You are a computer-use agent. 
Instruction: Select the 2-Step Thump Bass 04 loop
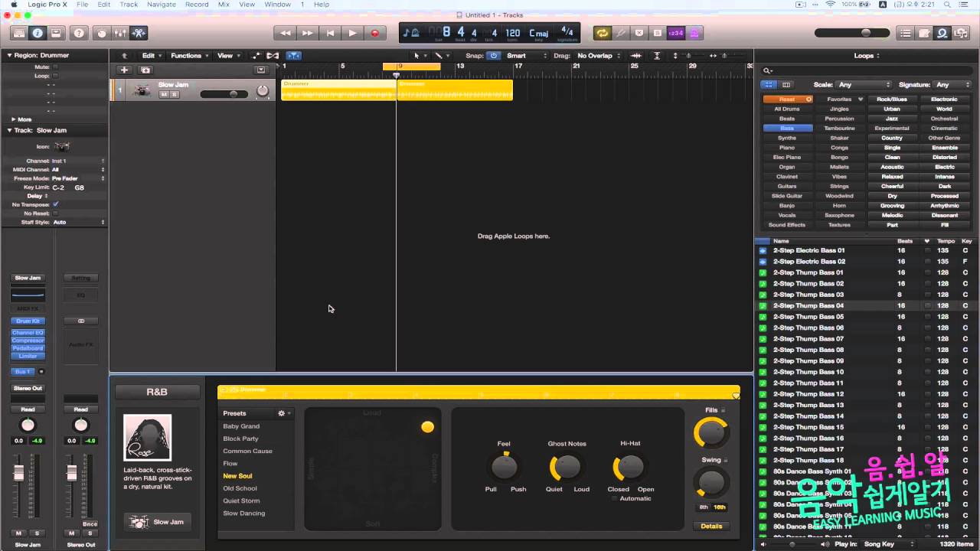[x=865, y=305]
